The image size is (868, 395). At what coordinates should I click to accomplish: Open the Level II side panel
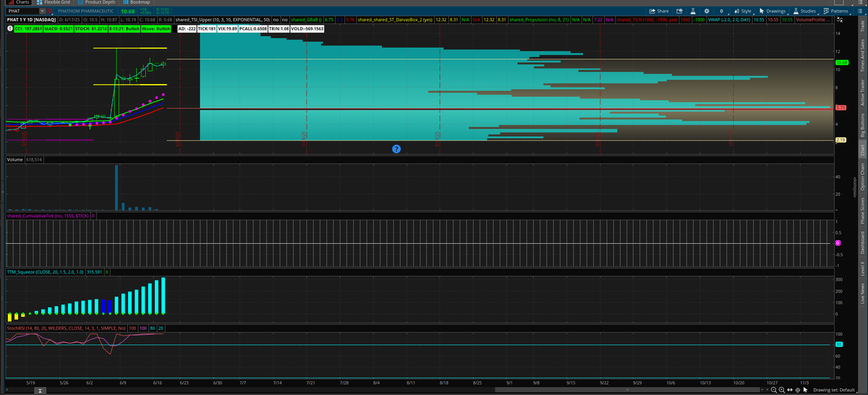tap(862, 270)
